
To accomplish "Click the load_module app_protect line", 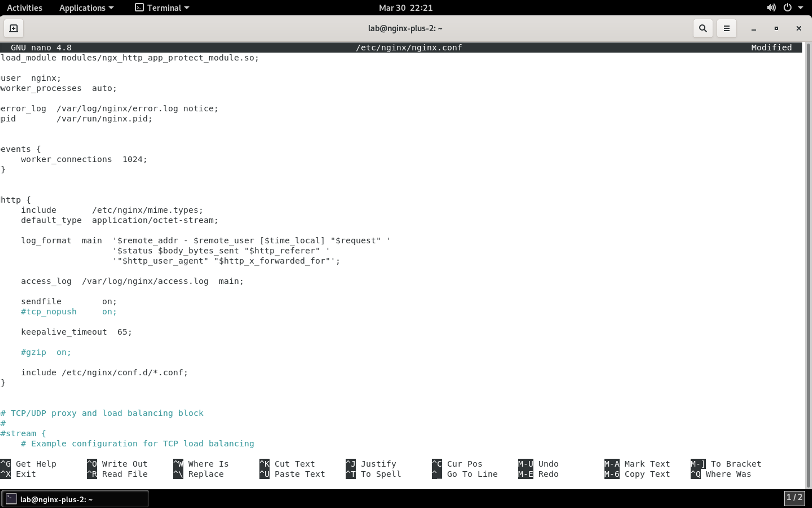I will click(x=129, y=58).
